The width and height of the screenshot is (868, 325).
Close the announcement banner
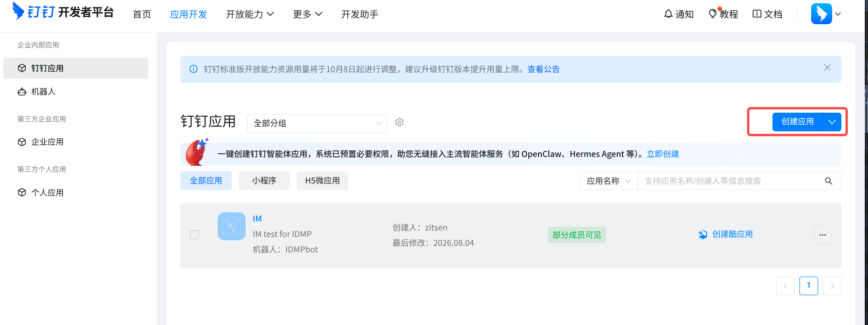827,68
